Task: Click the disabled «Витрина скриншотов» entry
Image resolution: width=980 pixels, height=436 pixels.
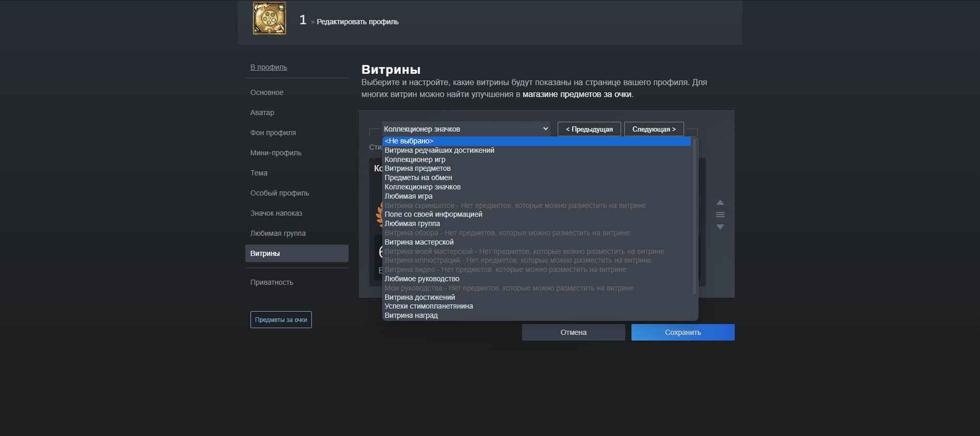Action: click(536, 205)
